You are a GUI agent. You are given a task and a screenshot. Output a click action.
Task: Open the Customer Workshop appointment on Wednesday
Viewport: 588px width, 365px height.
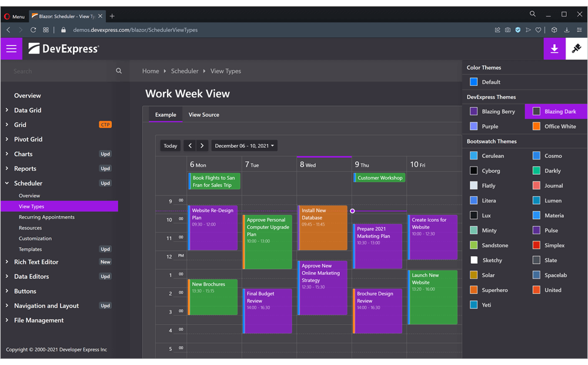click(x=379, y=177)
